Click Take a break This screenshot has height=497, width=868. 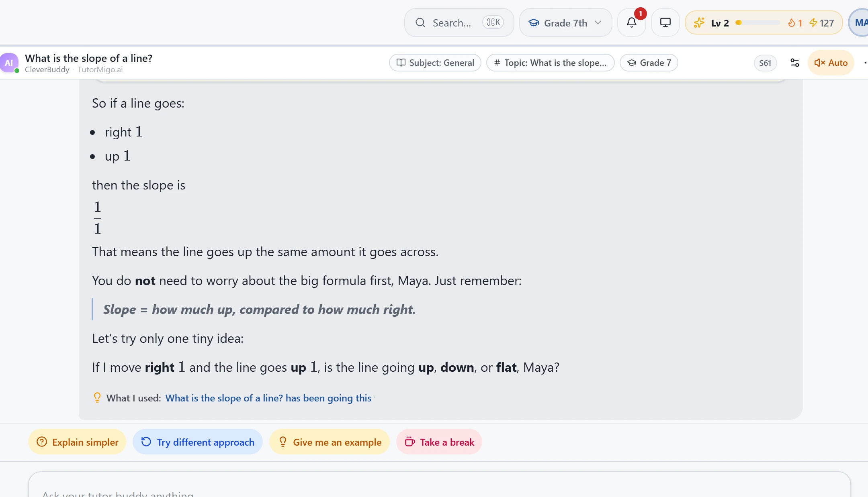point(439,442)
